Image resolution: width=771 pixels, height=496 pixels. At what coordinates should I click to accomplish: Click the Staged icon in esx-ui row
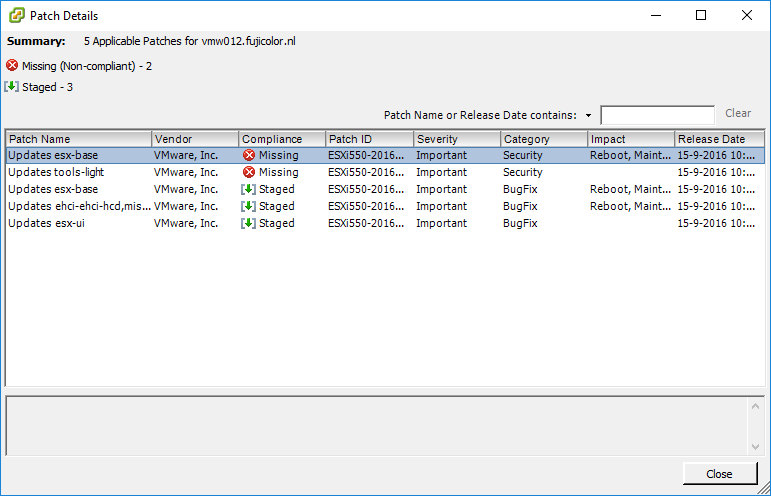click(248, 223)
